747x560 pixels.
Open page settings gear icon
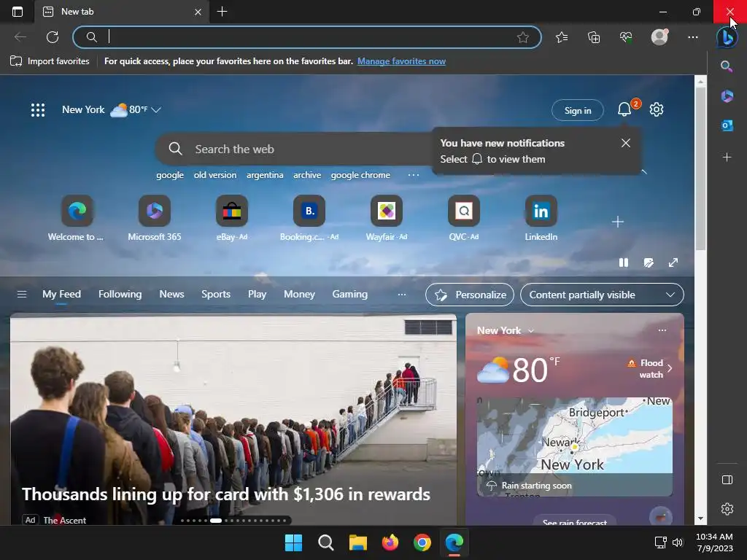coord(657,109)
